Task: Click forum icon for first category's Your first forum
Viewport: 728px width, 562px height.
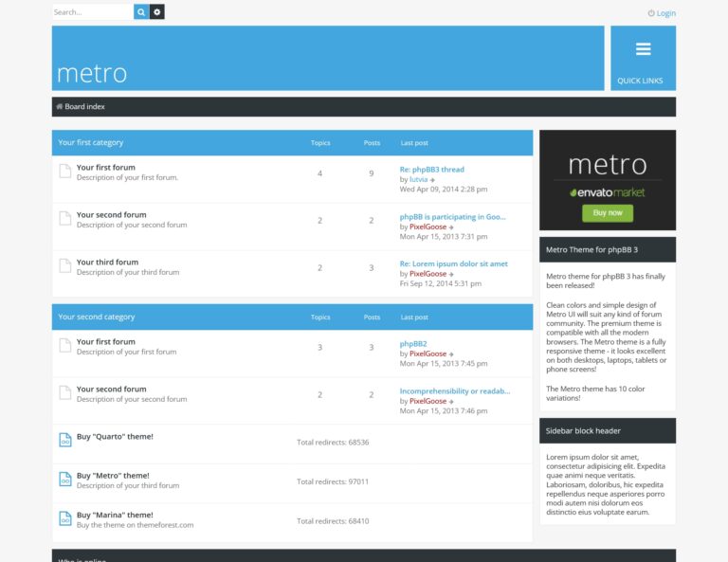Action: (65, 171)
